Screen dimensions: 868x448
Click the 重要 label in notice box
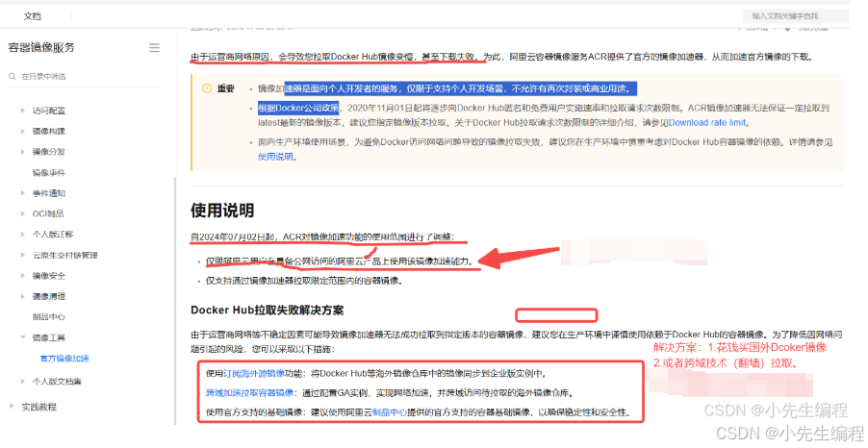click(225, 88)
